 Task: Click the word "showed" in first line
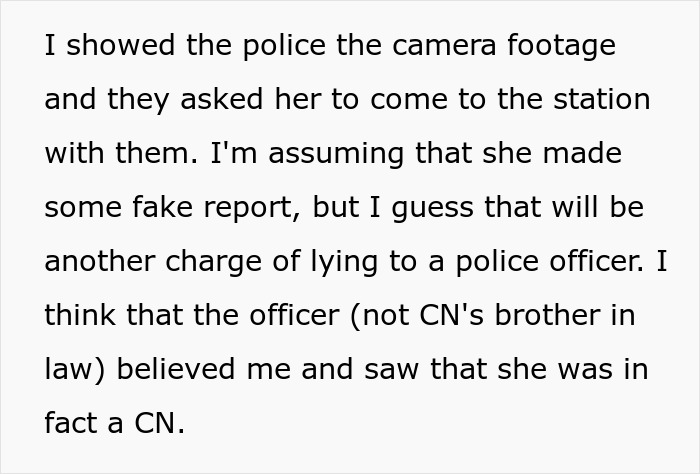(x=121, y=45)
